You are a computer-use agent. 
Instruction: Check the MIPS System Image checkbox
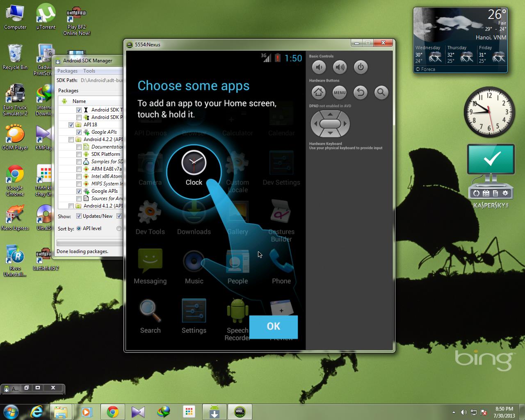click(79, 184)
